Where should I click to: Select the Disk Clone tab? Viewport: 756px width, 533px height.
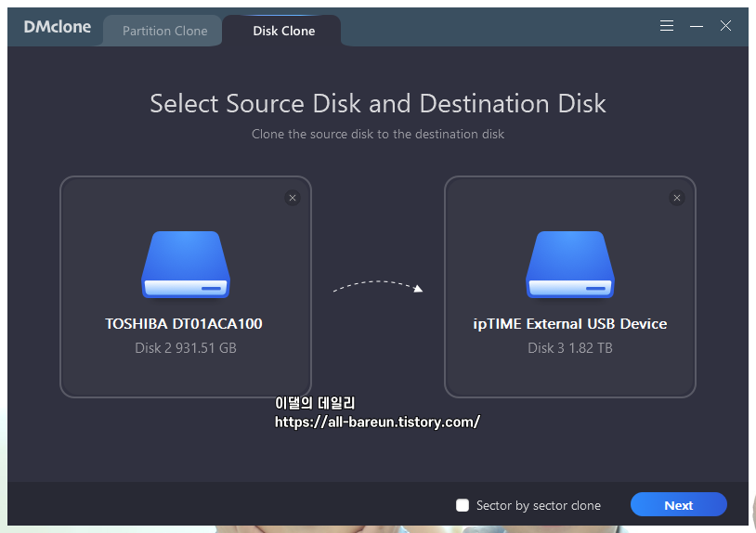[x=284, y=31]
